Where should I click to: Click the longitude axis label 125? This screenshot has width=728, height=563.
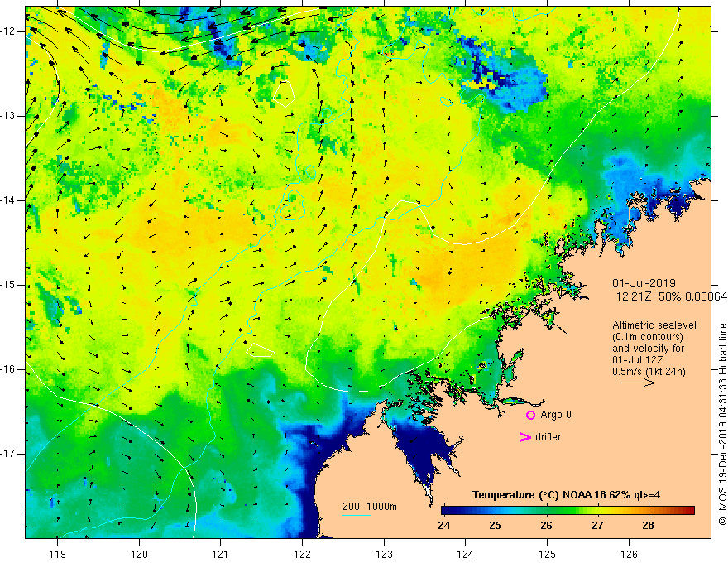pos(548,554)
